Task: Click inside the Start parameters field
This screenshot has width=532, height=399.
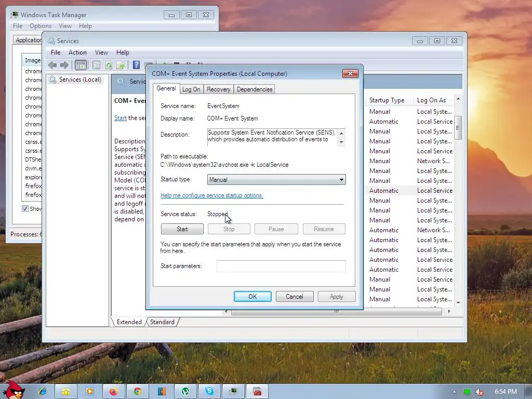Action: (281, 266)
